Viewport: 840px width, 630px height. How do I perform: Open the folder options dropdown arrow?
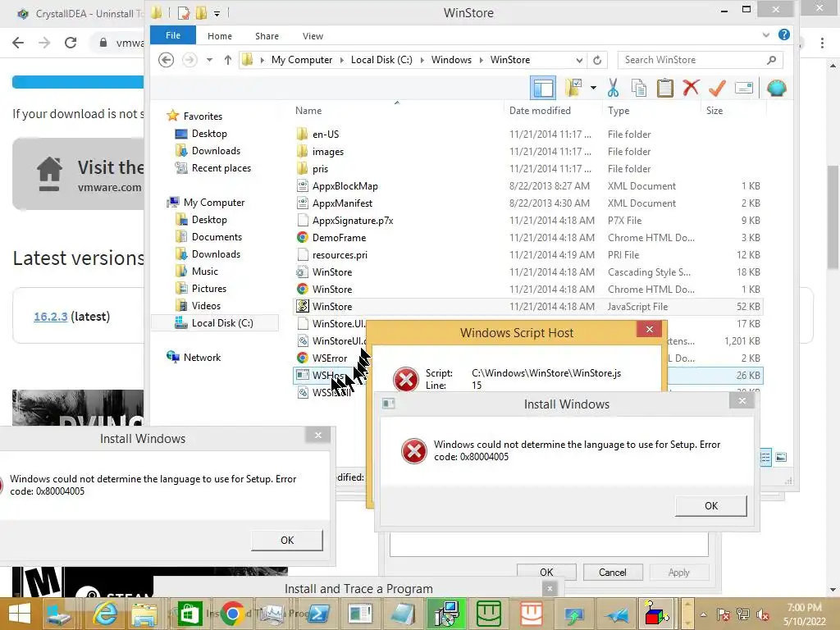click(593, 88)
